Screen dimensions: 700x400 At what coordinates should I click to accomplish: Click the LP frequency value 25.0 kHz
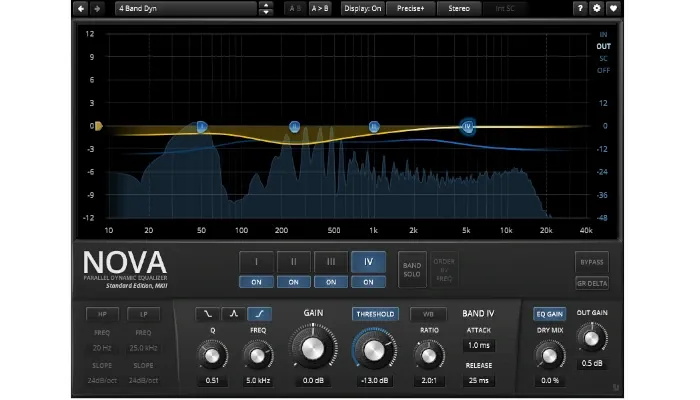click(143, 348)
